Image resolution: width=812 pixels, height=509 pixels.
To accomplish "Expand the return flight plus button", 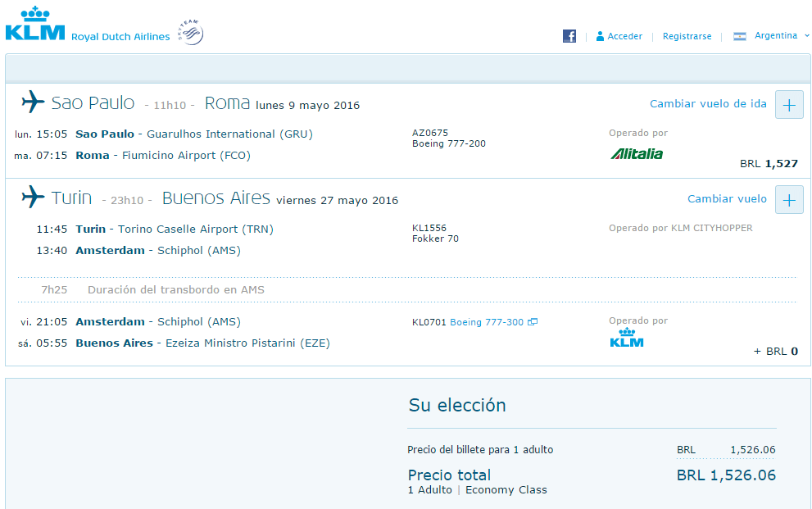I will (789, 200).
